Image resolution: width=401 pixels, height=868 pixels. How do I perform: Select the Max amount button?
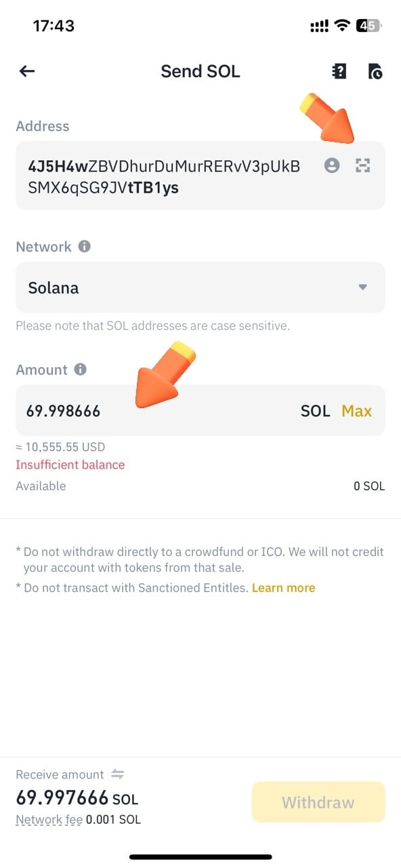point(357,411)
